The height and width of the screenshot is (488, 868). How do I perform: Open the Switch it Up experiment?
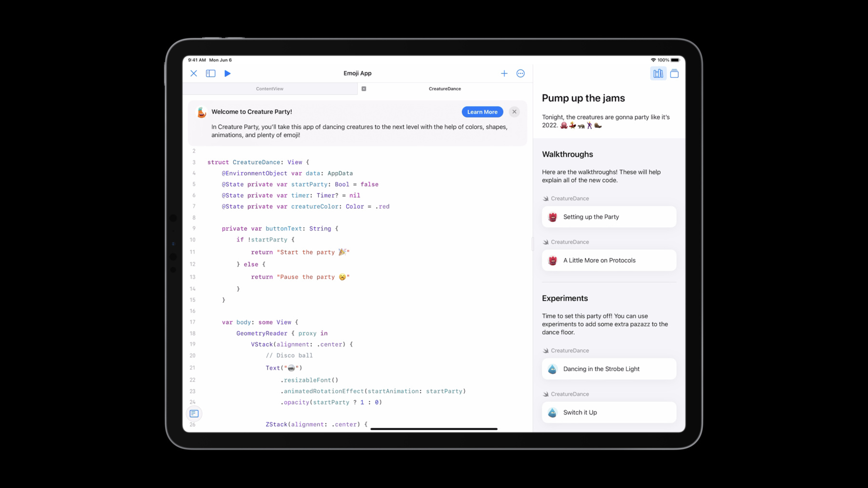(609, 412)
